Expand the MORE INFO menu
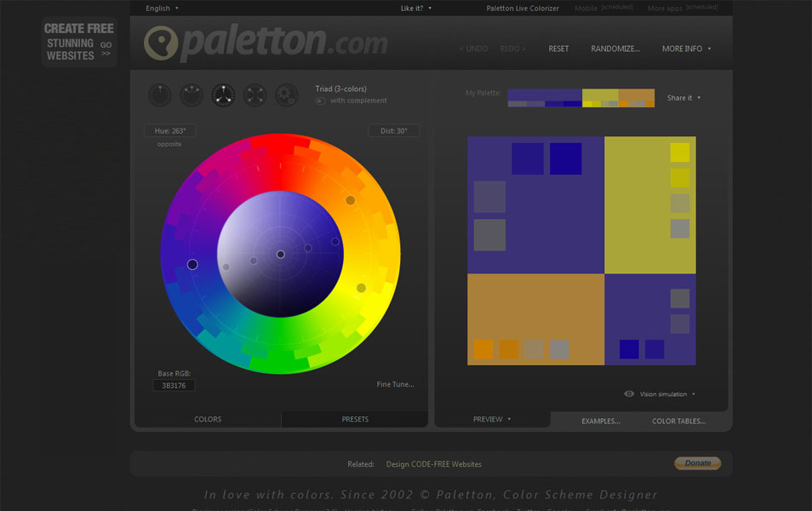812x511 pixels. click(x=686, y=49)
